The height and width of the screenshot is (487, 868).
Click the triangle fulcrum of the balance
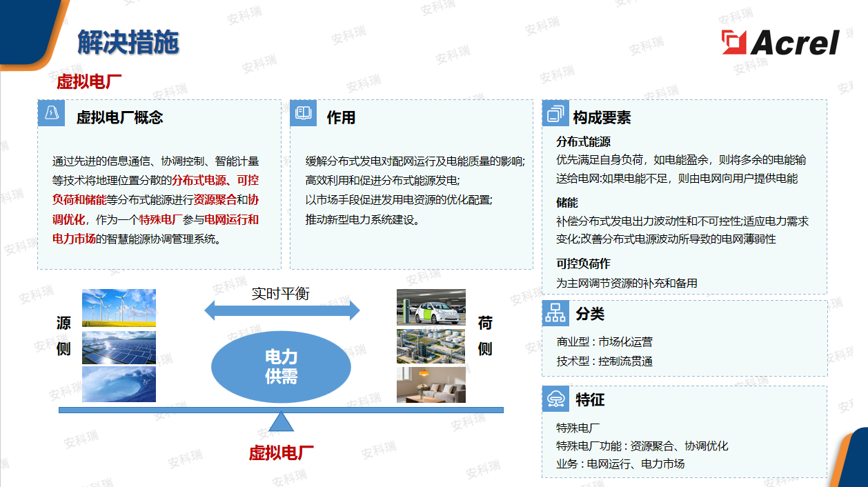[x=281, y=421]
